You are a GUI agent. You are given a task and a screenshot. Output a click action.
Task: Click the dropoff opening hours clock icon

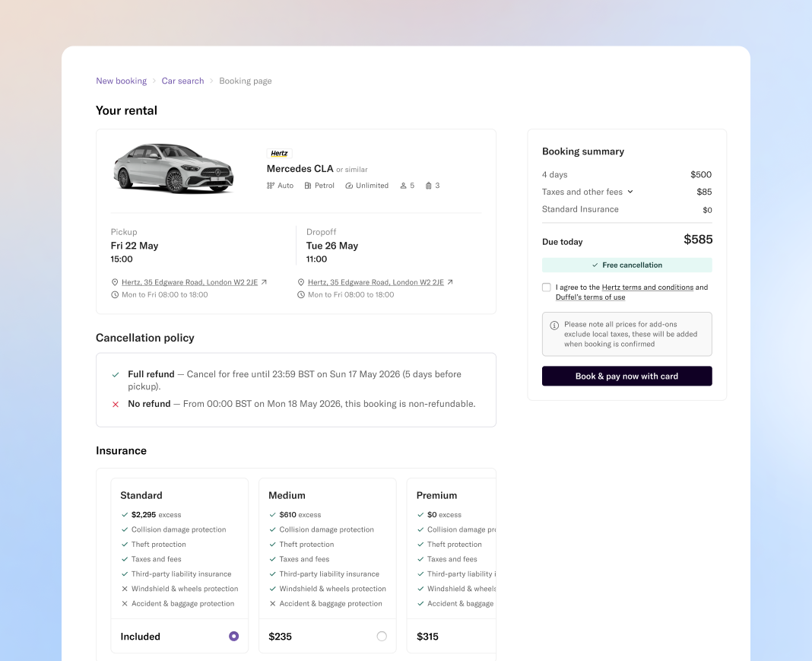click(301, 295)
